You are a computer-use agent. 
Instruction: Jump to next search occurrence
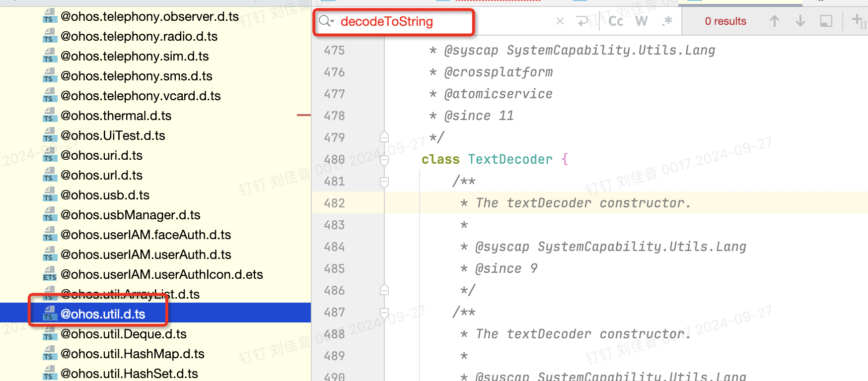tap(800, 21)
